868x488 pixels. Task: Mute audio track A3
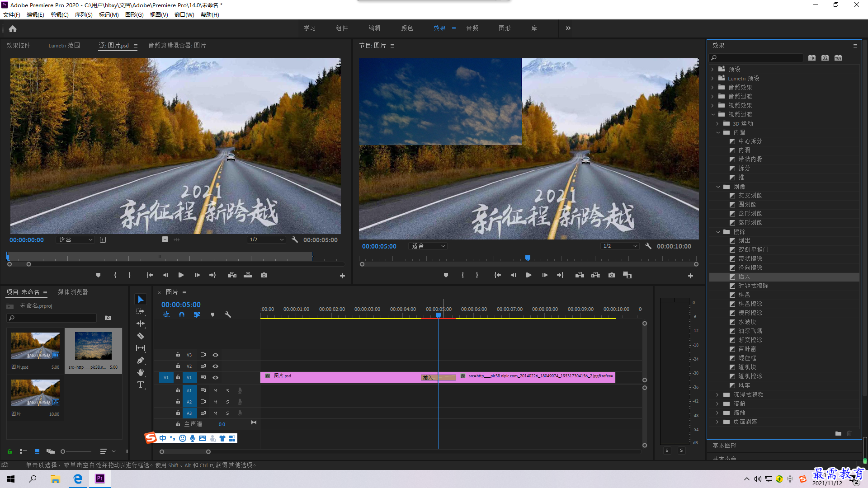click(216, 413)
